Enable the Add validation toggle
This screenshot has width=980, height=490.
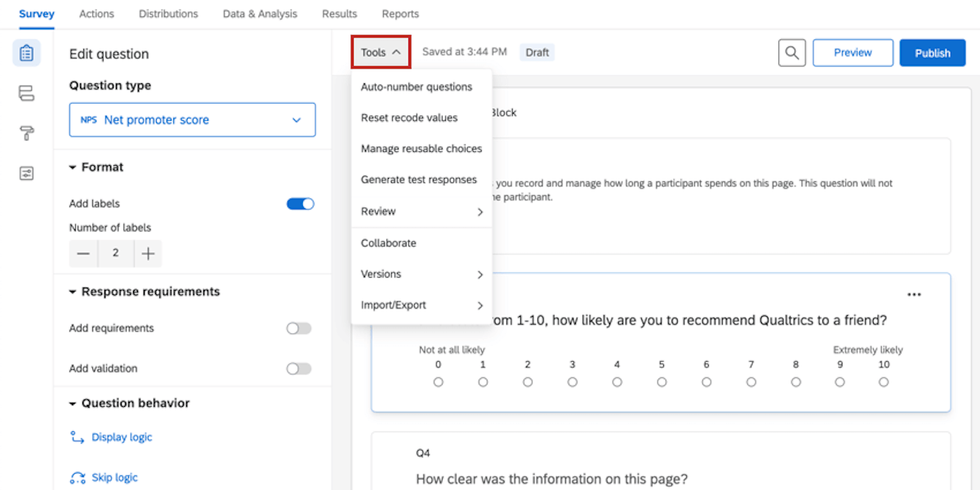coord(298,368)
